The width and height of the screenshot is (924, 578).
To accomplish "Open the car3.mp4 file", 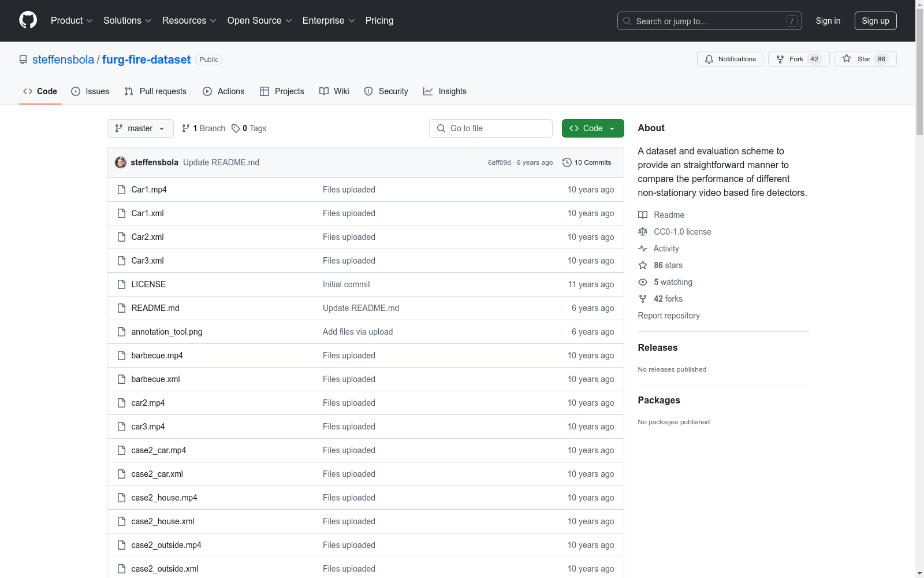I will tap(148, 427).
